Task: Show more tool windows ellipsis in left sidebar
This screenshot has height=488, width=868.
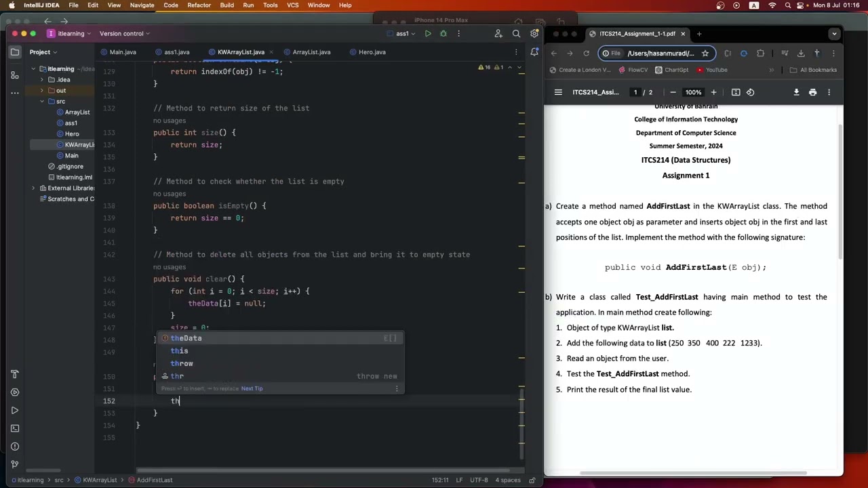Action: 15,93
